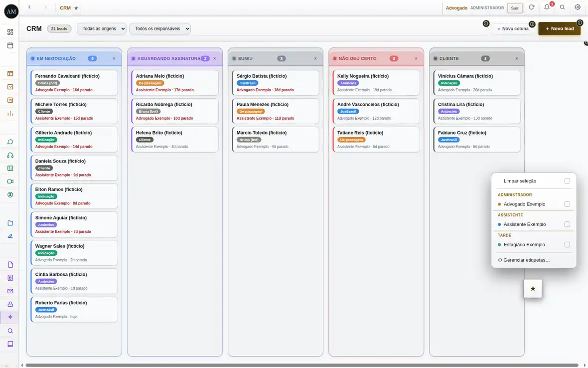
Task: Favorite the CRM page with the star
Action: [x=76, y=8]
